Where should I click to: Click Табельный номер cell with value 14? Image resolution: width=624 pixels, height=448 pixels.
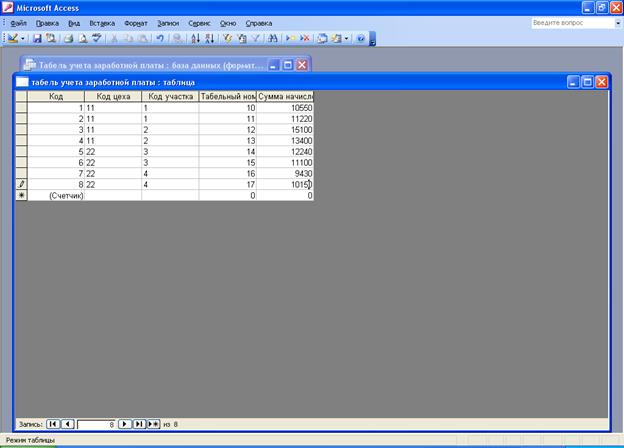pos(228,152)
